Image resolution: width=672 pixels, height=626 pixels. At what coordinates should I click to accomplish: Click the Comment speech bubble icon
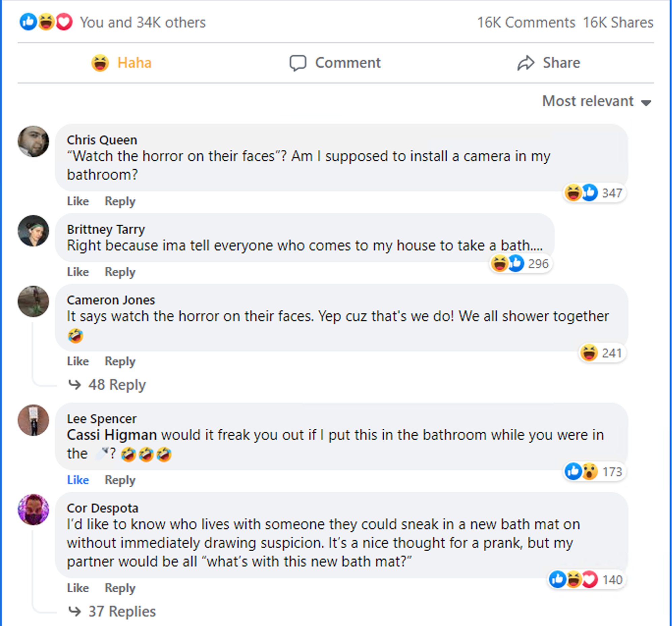tap(297, 63)
